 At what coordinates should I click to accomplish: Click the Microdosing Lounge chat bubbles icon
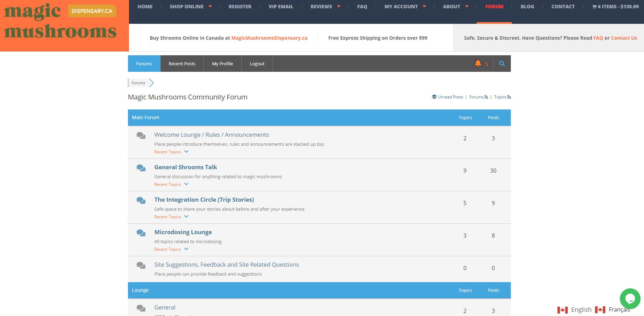click(141, 233)
